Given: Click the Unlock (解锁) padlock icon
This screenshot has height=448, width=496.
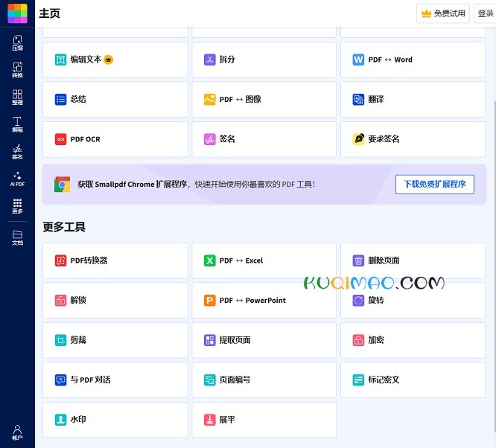Looking at the screenshot, I should [60, 301].
